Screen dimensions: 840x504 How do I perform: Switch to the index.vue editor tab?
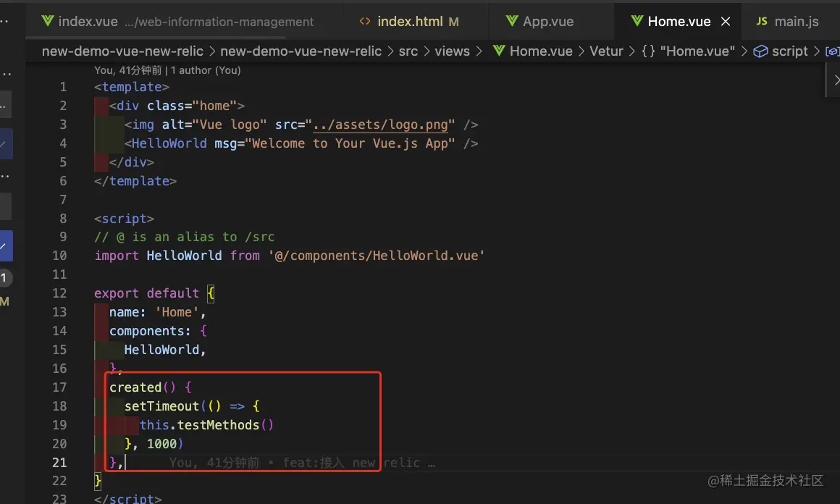coord(185,22)
